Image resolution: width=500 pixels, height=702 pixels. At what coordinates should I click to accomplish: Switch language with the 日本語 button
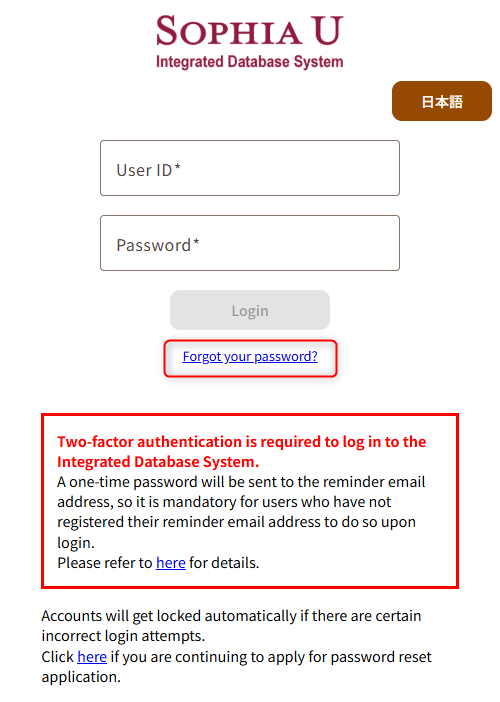point(442,101)
